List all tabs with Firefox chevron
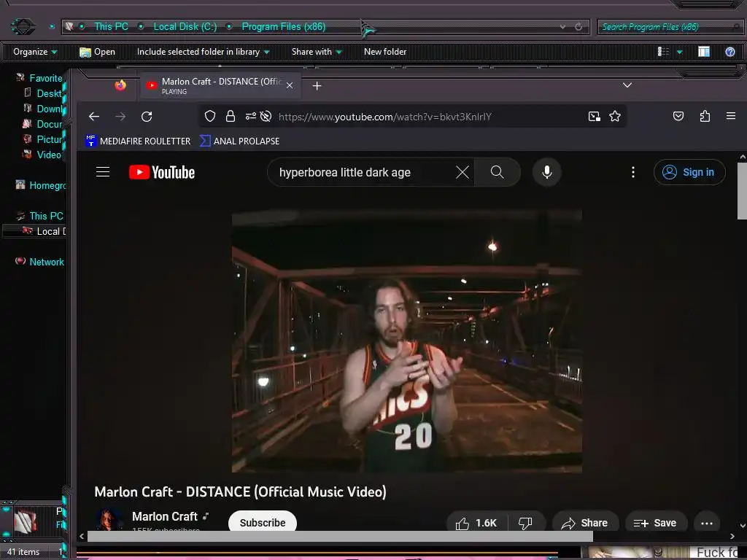Screen dimensions: 747x560 click(x=627, y=85)
